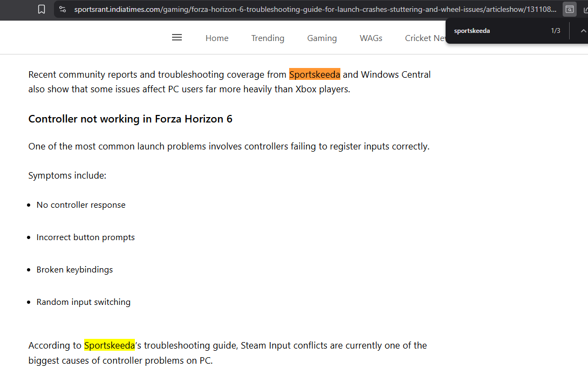Click the 1/3 match counter
Screen dimensions: 588x368
point(556,31)
